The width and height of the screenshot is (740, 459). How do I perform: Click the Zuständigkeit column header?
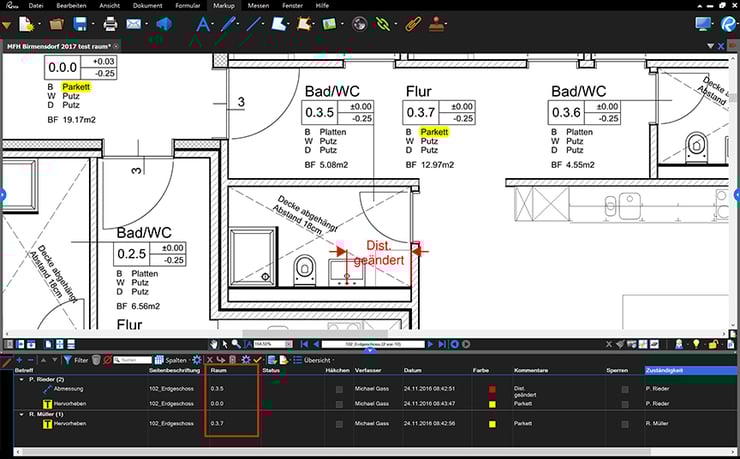click(x=690, y=370)
